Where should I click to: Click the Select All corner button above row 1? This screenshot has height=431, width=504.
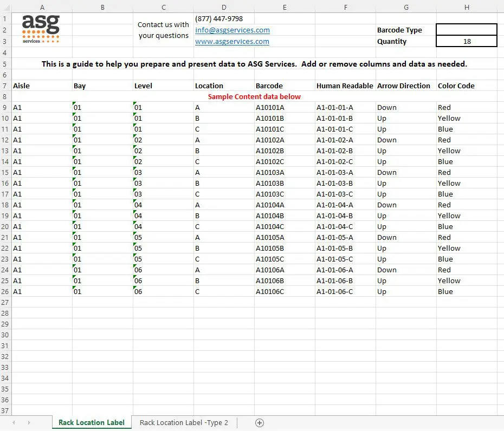[x=5, y=7]
